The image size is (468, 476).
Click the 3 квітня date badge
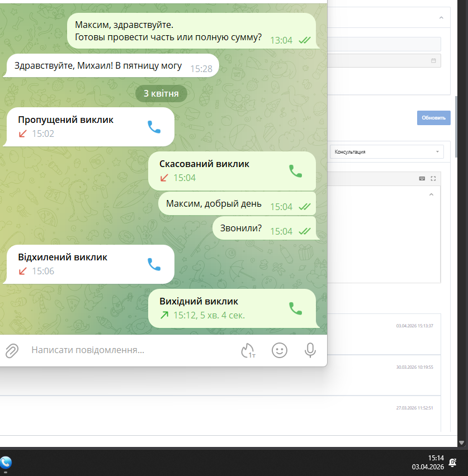(x=161, y=93)
